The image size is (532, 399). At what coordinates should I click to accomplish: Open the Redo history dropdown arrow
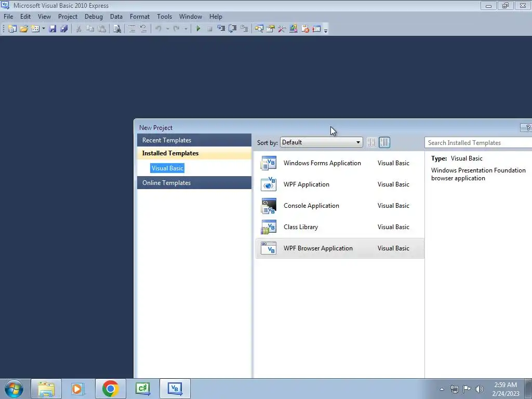[185, 29]
